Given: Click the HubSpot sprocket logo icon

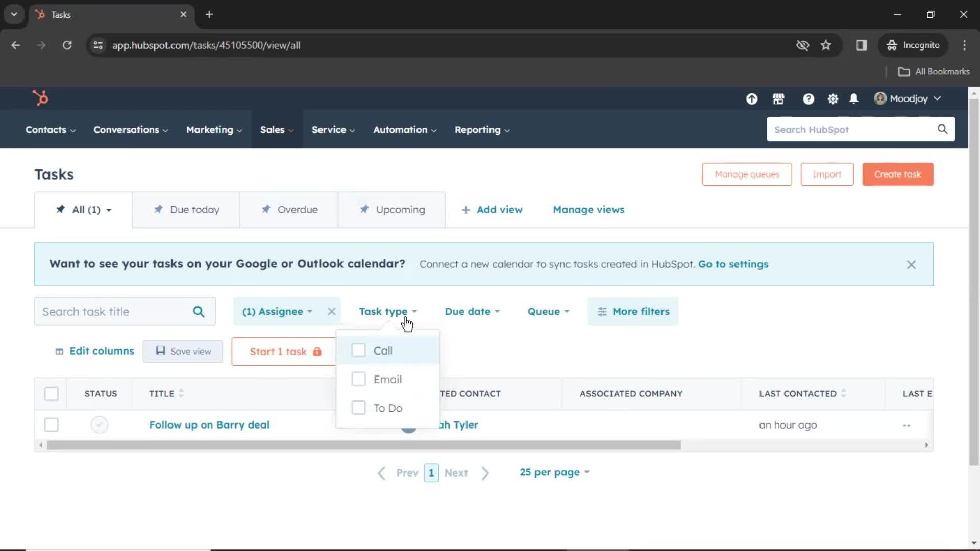Looking at the screenshot, I should pyautogui.click(x=39, y=98).
